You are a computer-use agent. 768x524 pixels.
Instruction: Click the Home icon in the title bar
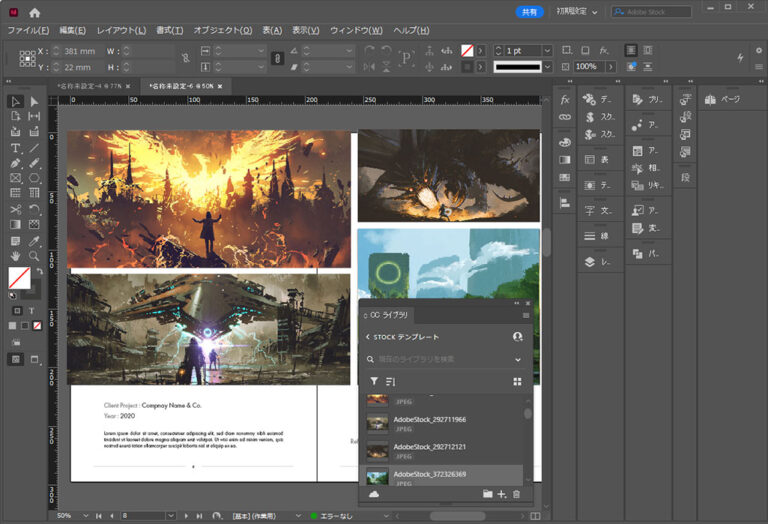click(x=35, y=12)
